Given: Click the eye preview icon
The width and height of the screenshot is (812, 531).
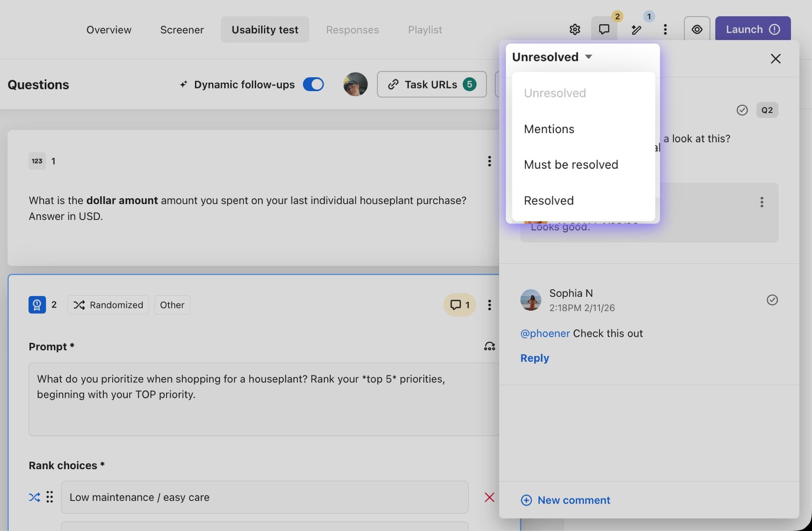Looking at the screenshot, I should click(x=697, y=29).
